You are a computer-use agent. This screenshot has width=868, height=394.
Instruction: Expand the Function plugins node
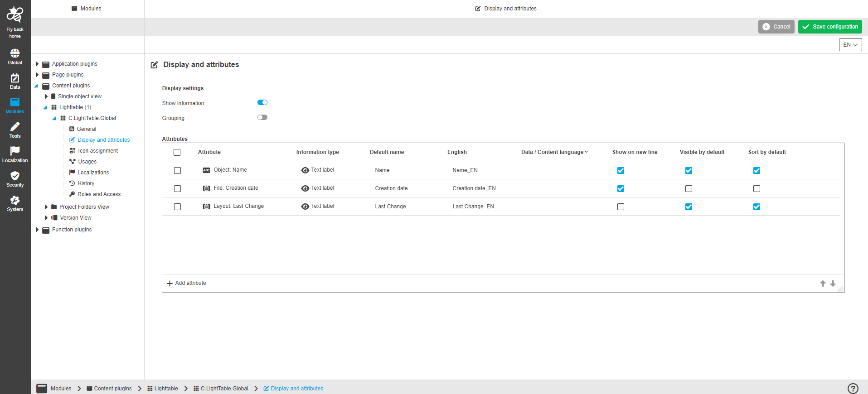pyautogui.click(x=37, y=230)
